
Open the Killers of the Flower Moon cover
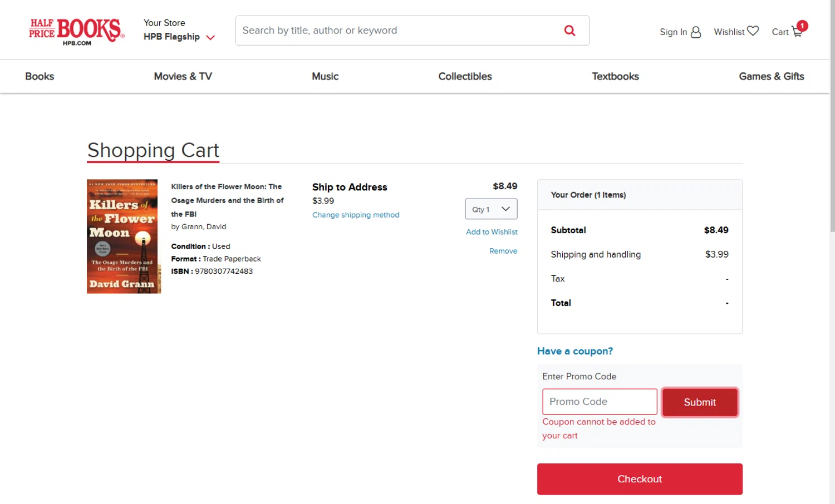click(x=124, y=236)
